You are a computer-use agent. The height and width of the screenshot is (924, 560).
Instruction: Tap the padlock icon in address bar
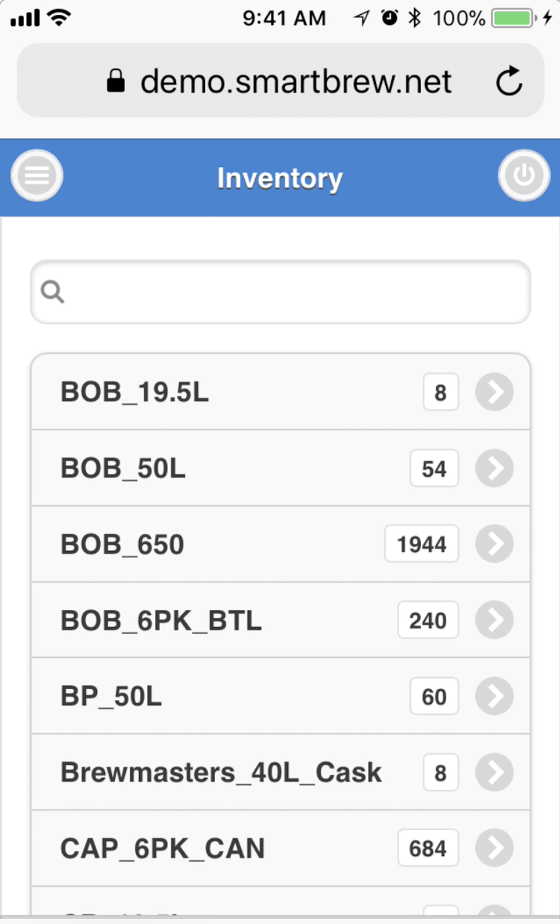pyautogui.click(x=116, y=81)
